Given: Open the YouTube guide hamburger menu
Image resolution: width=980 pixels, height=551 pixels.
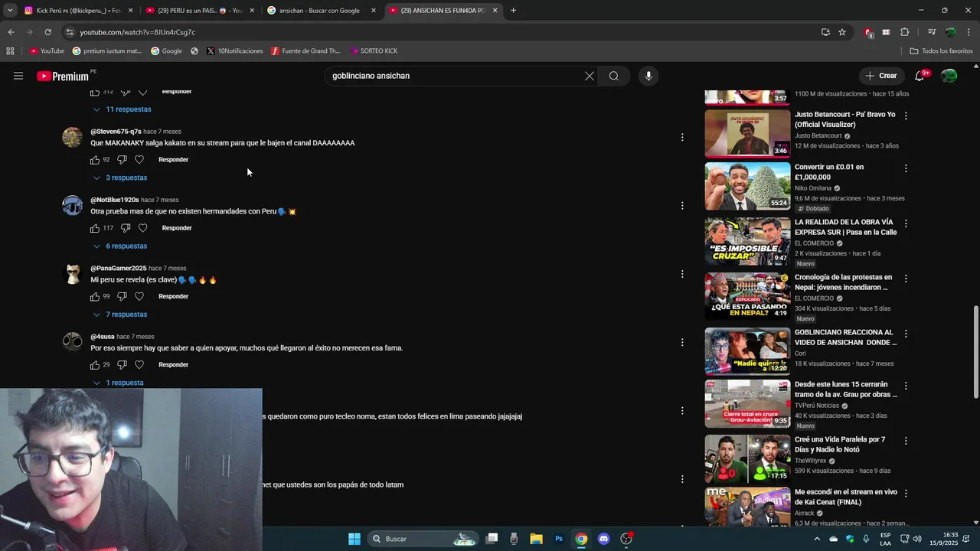Looking at the screenshot, I should coord(18,76).
